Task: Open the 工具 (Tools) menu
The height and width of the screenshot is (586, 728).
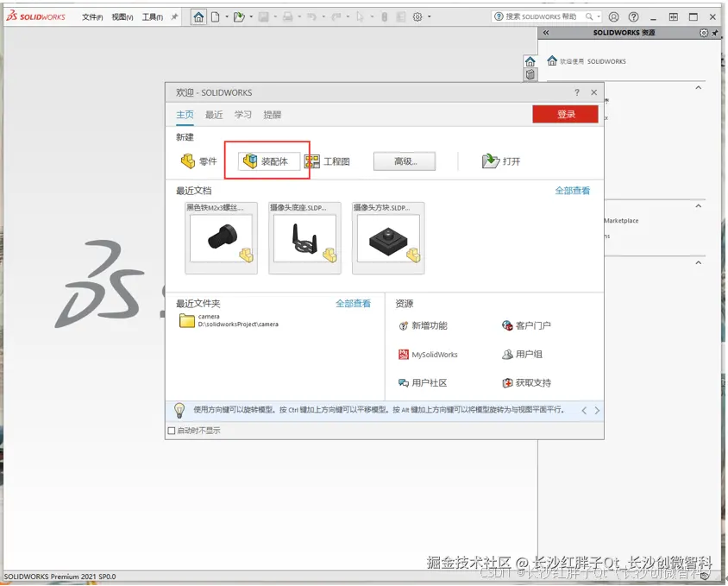Action: point(154,16)
